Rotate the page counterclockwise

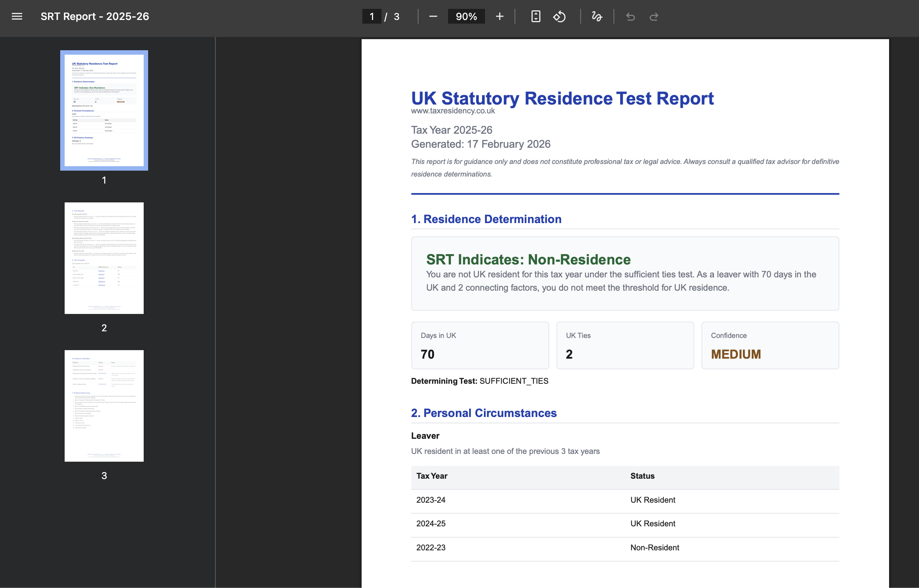tap(559, 16)
